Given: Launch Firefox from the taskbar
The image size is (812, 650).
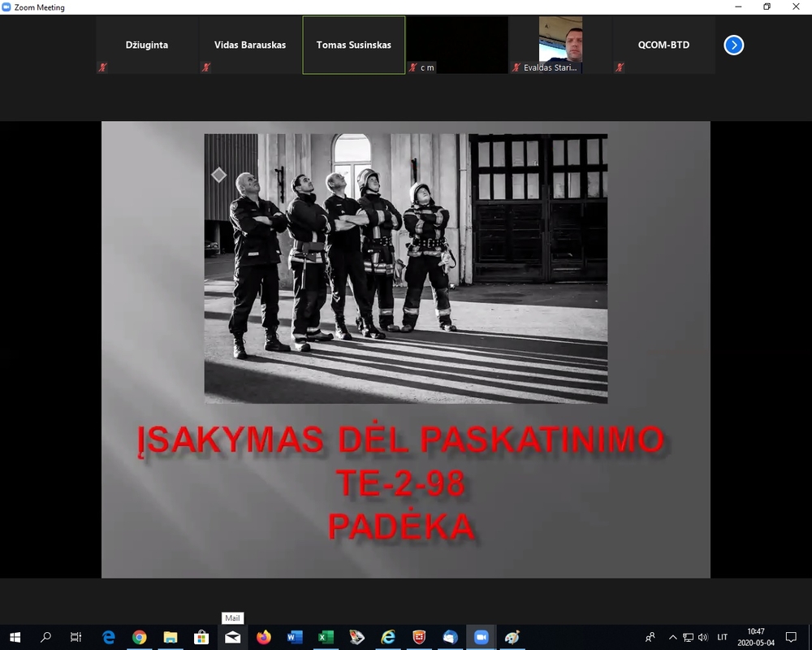Looking at the screenshot, I should coord(263,637).
